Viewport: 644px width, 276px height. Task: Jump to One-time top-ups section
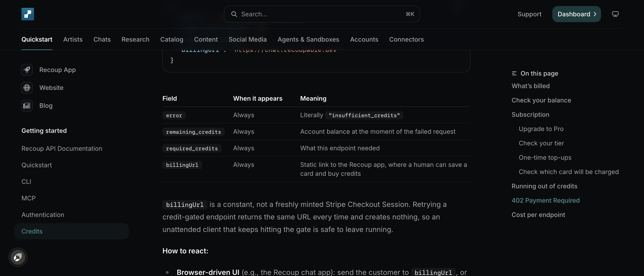click(545, 157)
